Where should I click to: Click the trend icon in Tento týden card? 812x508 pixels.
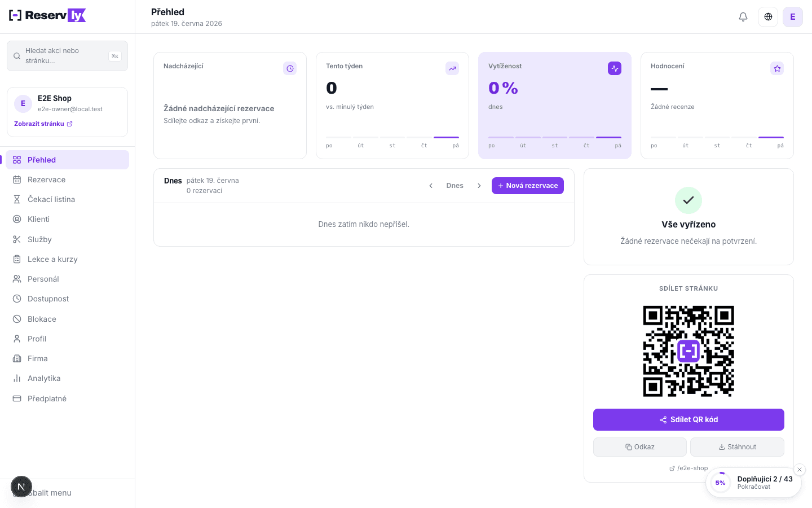[x=452, y=68]
